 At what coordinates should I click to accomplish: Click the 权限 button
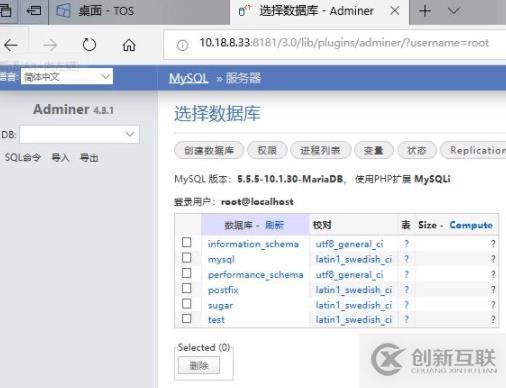[x=267, y=150]
